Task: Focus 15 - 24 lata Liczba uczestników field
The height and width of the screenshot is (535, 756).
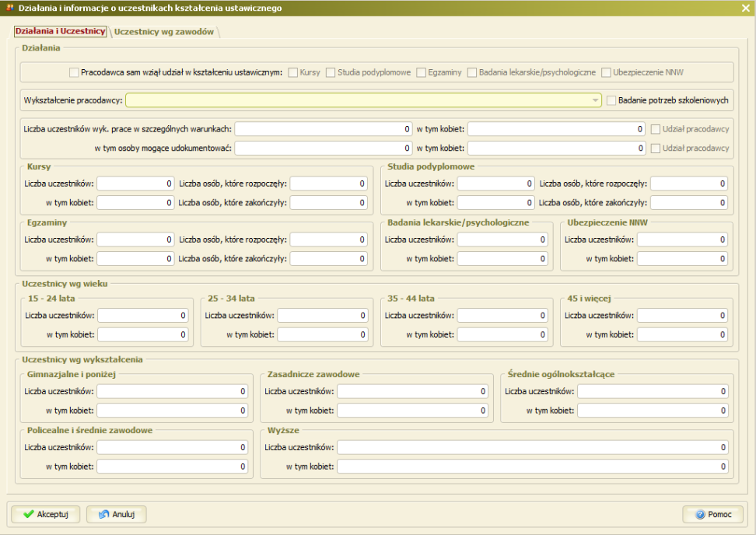Action: click(142, 316)
